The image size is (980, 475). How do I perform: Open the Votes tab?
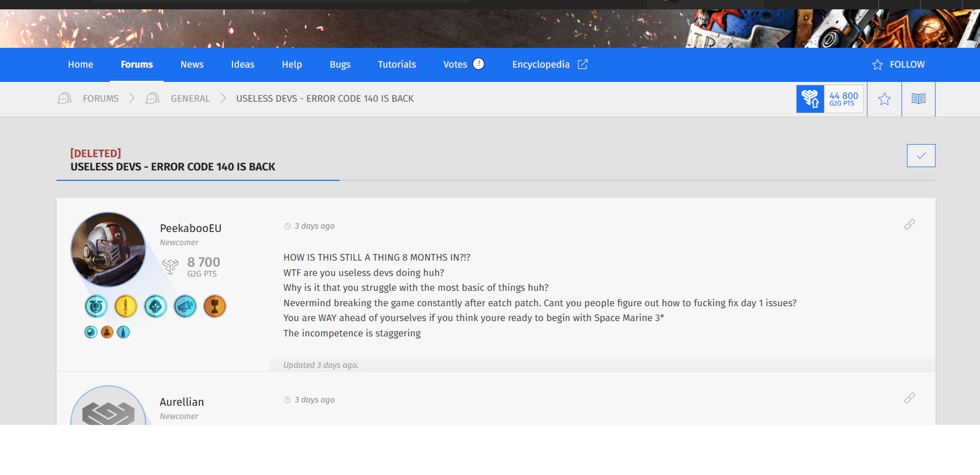point(455,64)
